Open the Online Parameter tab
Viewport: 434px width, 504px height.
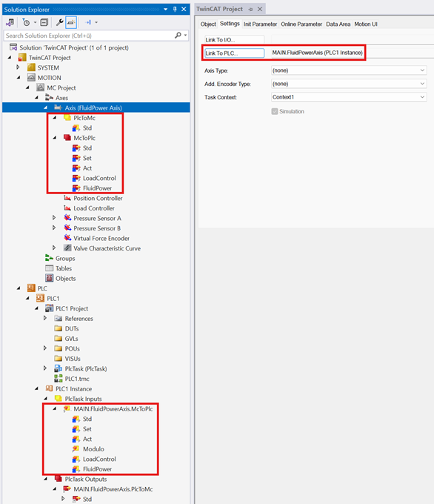point(301,24)
